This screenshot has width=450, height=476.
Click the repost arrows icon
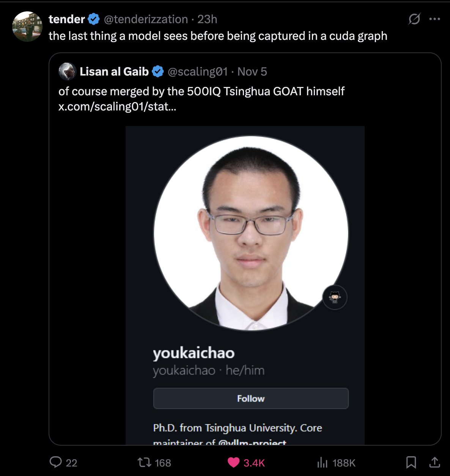pos(144,462)
